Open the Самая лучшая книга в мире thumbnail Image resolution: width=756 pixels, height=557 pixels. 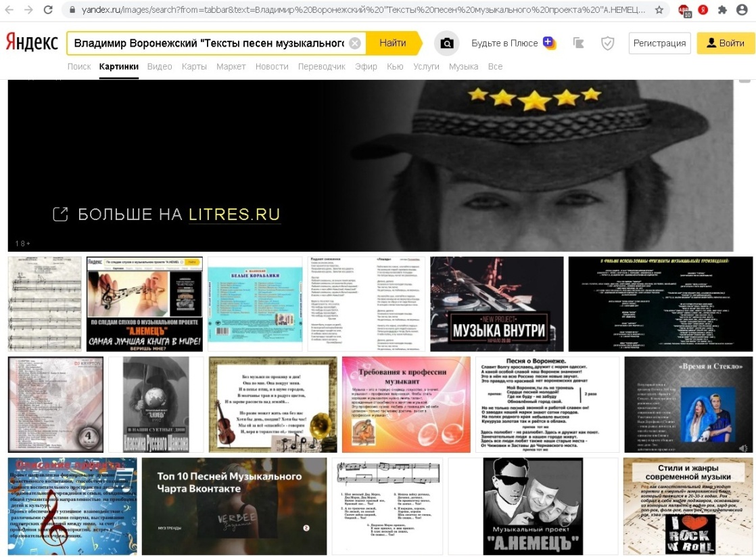145,304
